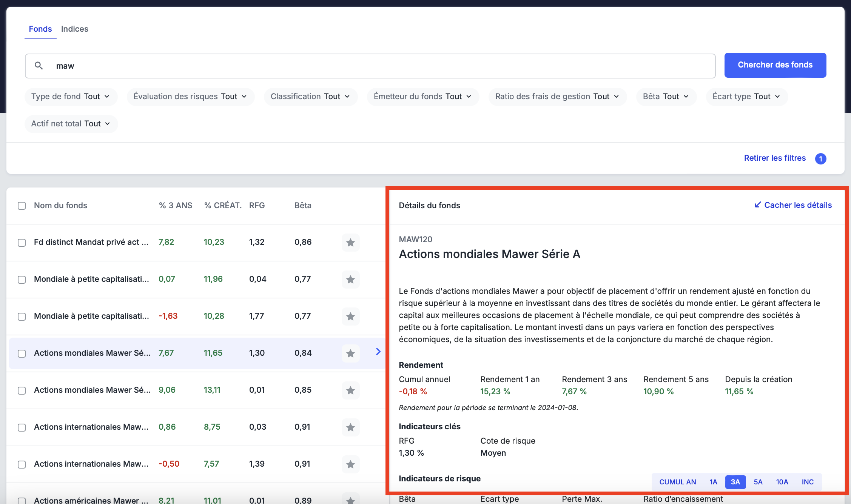Click Chercher des fonds button
The height and width of the screenshot is (504, 851).
775,65
